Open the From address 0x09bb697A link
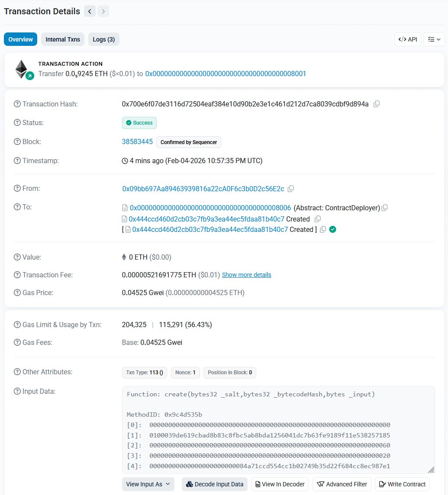Viewport: 448px width, 495px height. click(203, 189)
